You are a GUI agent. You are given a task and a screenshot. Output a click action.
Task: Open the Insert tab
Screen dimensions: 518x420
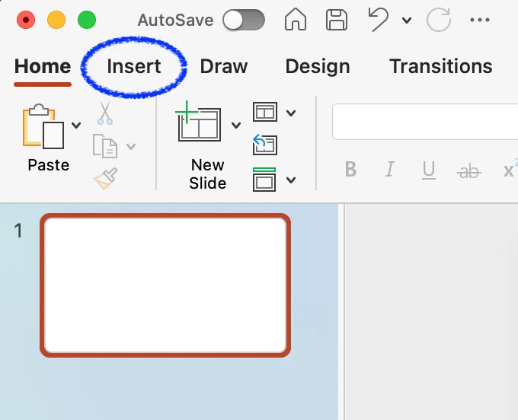134,66
